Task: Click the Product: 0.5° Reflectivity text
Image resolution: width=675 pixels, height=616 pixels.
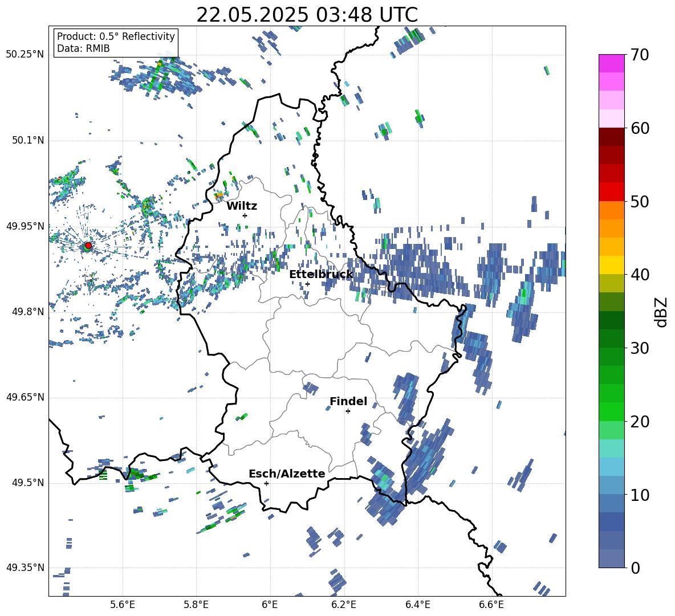Action: point(116,36)
